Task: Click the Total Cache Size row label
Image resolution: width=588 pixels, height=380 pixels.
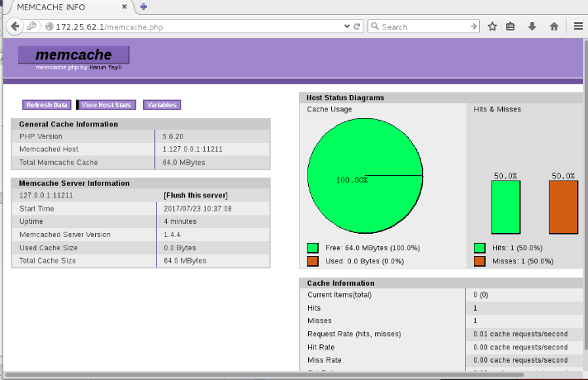Action: point(48,261)
